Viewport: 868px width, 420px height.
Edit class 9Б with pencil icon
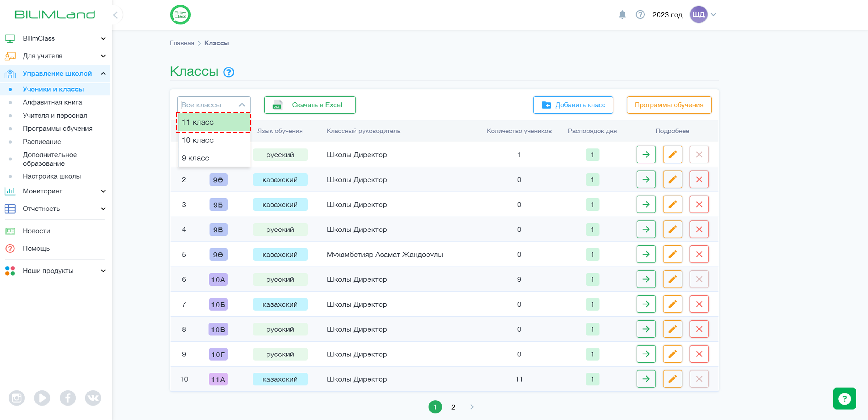click(x=672, y=204)
